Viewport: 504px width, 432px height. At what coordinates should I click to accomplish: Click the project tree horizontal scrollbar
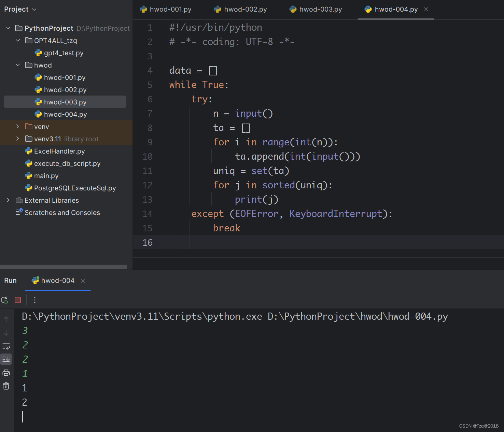click(64, 267)
